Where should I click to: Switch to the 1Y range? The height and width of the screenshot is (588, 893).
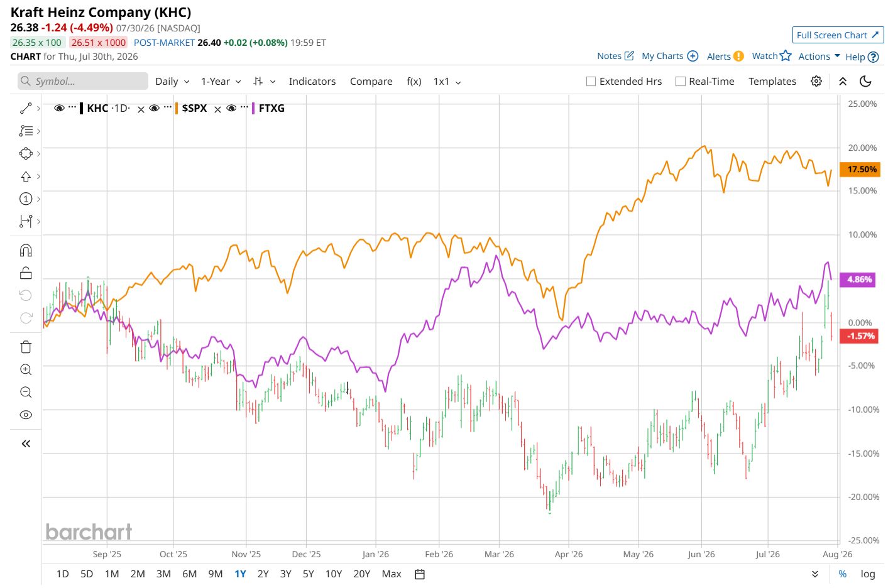[240, 574]
